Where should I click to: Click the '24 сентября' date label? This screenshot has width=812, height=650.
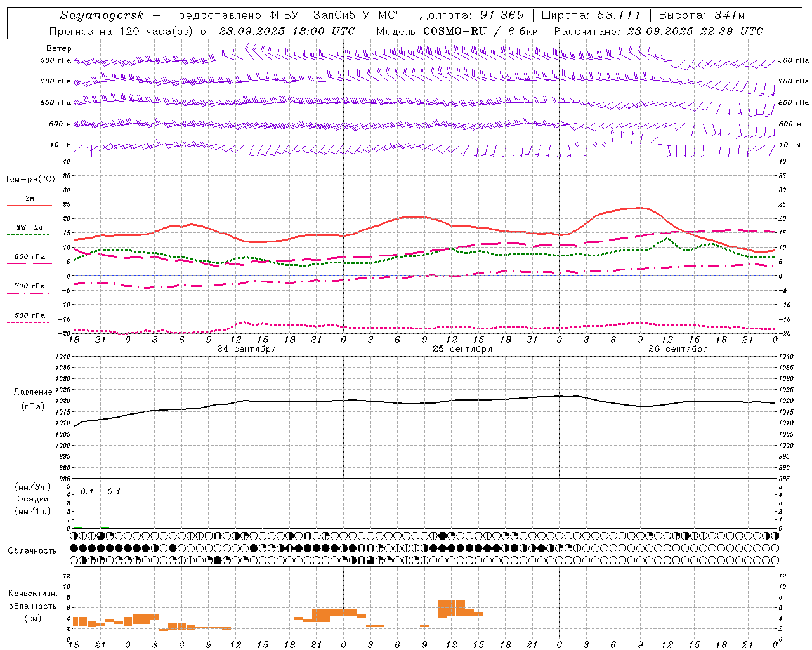click(246, 349)
